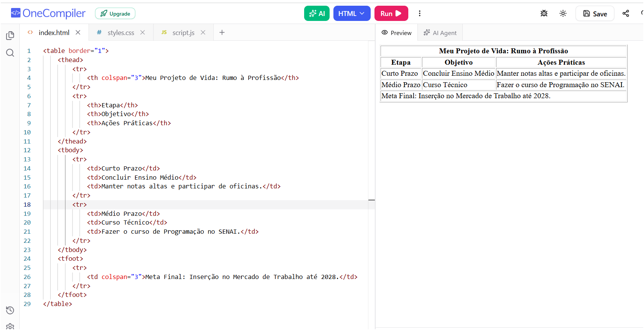Click the Manter notas altas code line
Viewport: 644px width, 330px height.
pyautogui.click(x=184, y=186)
